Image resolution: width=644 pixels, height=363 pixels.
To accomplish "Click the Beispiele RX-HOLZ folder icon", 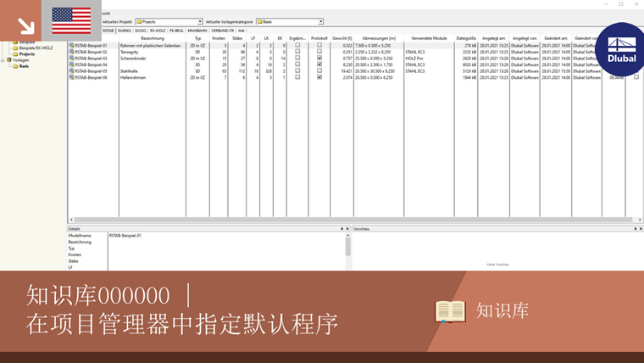I will tap(15, 47).
